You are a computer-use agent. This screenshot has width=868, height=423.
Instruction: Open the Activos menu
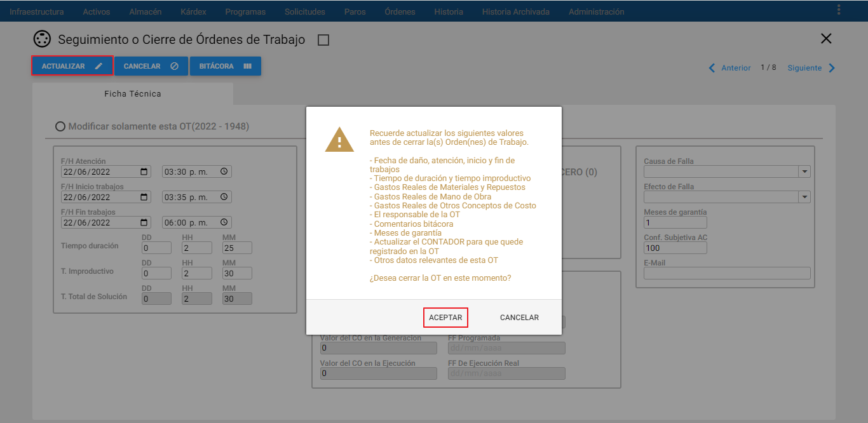tap(97, 11)
